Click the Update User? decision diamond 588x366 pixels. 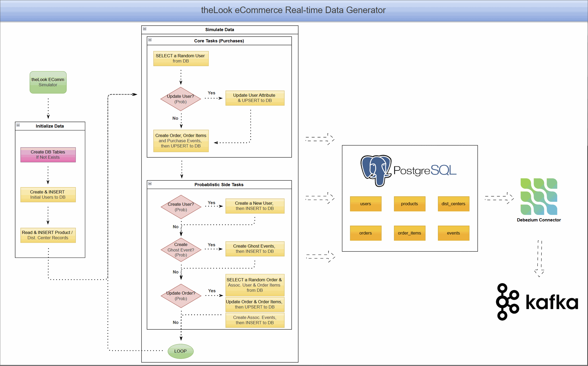180,99
